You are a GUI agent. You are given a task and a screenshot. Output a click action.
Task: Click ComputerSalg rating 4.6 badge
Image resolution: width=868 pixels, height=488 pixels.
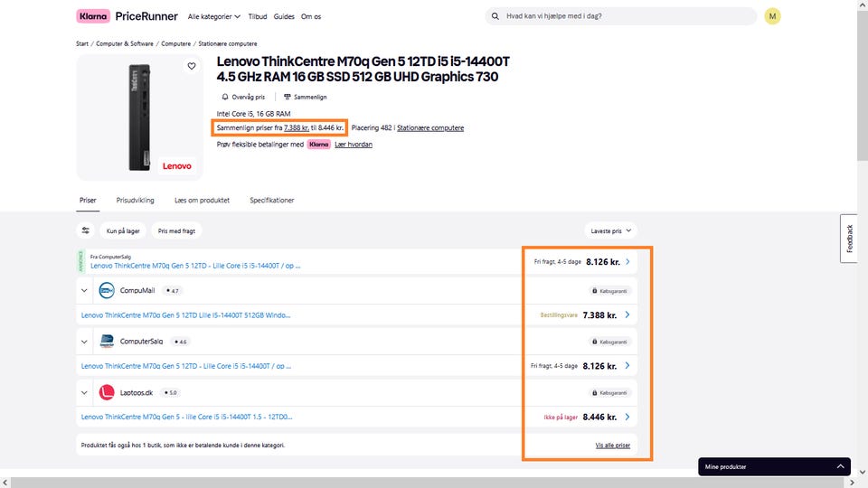pyautogui.click(x=181, y=342)
